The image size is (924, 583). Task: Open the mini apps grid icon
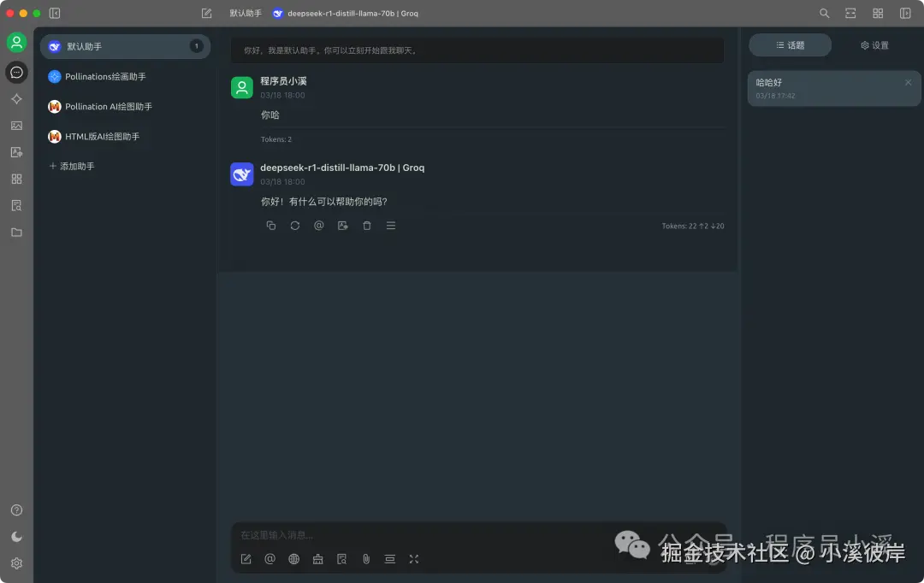[16, 179]
